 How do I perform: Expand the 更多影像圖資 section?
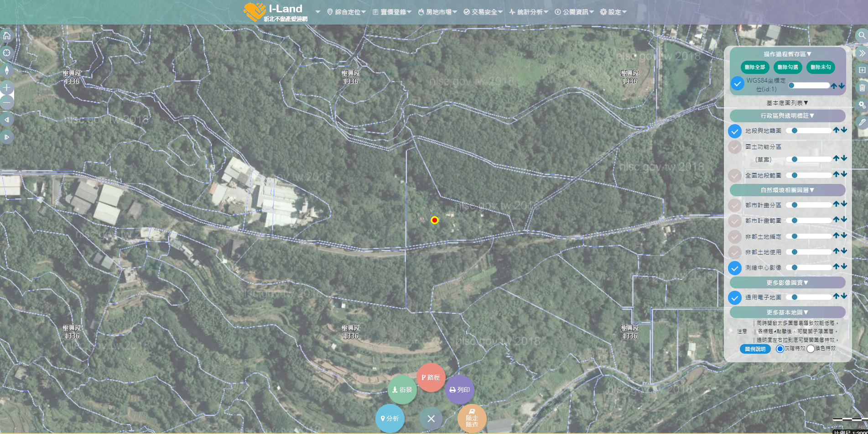click(x=787, y=283)
